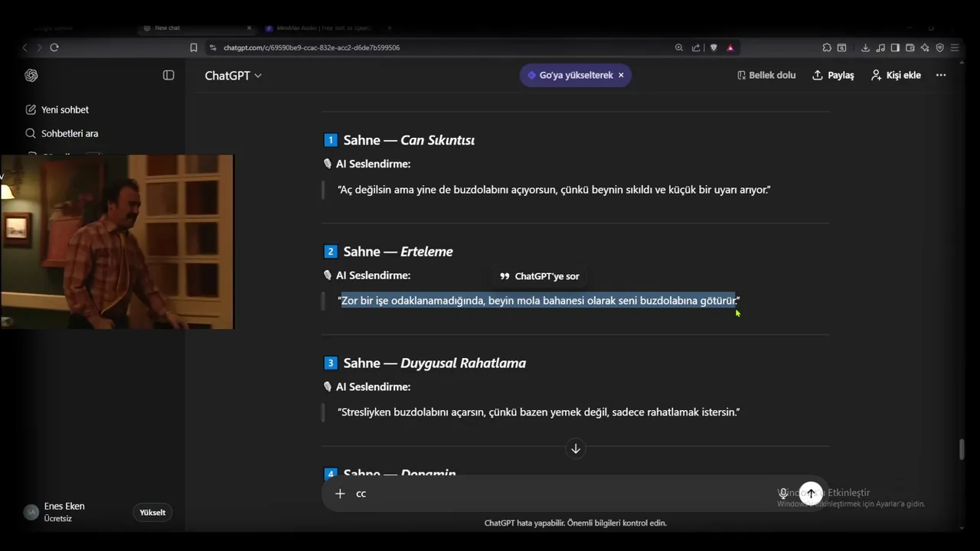Viewport: 980px width, 551px height.
Task: Click the Paylaş share button
Action: pos(833,75)
